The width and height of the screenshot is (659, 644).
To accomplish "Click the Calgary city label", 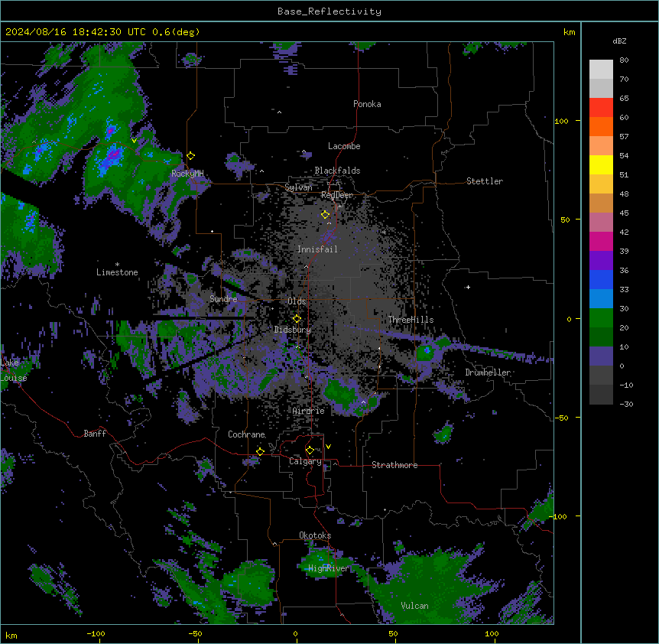I will click(x=305, y=461).
